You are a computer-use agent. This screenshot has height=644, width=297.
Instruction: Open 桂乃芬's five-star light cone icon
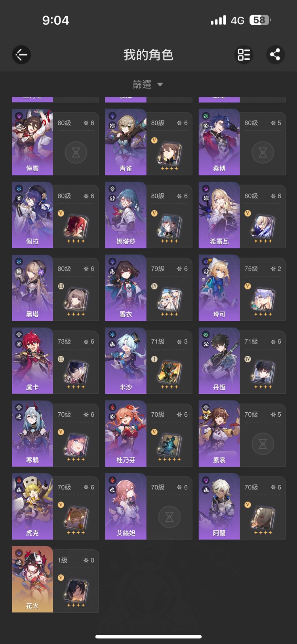[169, 446]
